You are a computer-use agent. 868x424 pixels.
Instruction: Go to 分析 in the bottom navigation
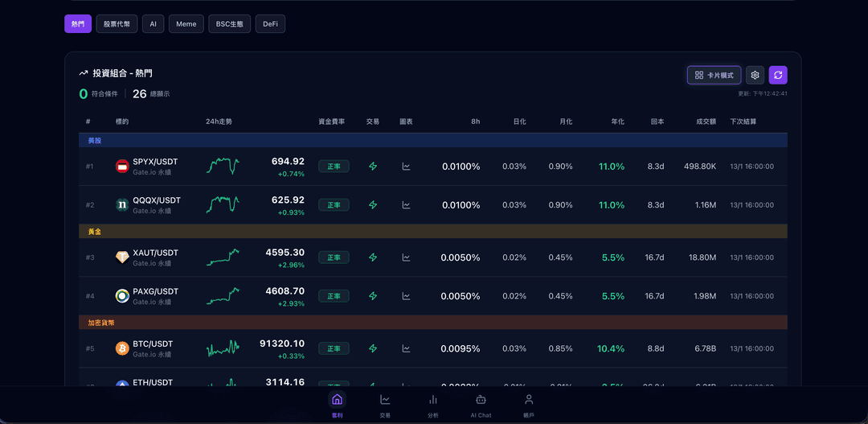pos(433,404)
